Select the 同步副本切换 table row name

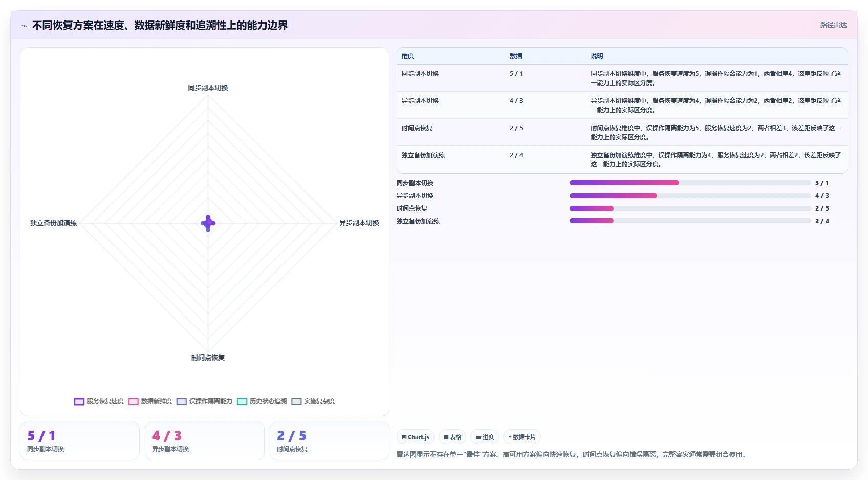(x=420, y=74)
